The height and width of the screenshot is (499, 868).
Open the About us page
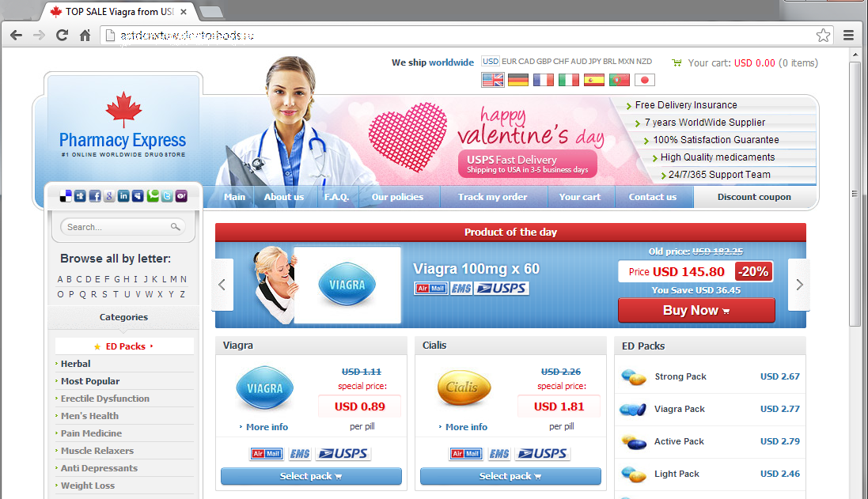pyautogui.click(x=284, y=197)
